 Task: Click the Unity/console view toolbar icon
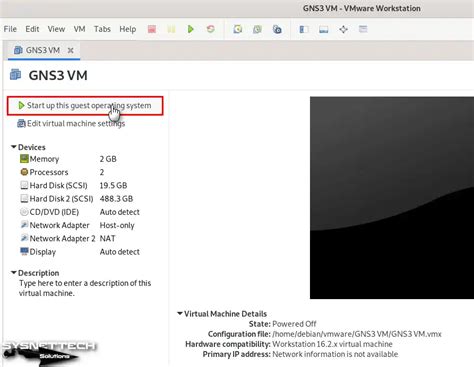click(x=363, y=29)
